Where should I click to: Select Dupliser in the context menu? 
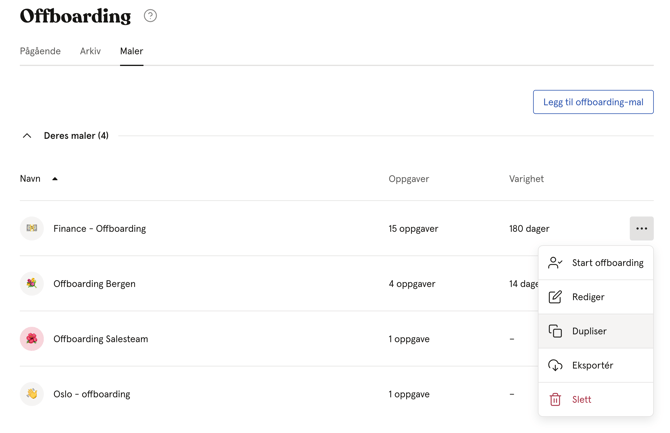(596, 331)
